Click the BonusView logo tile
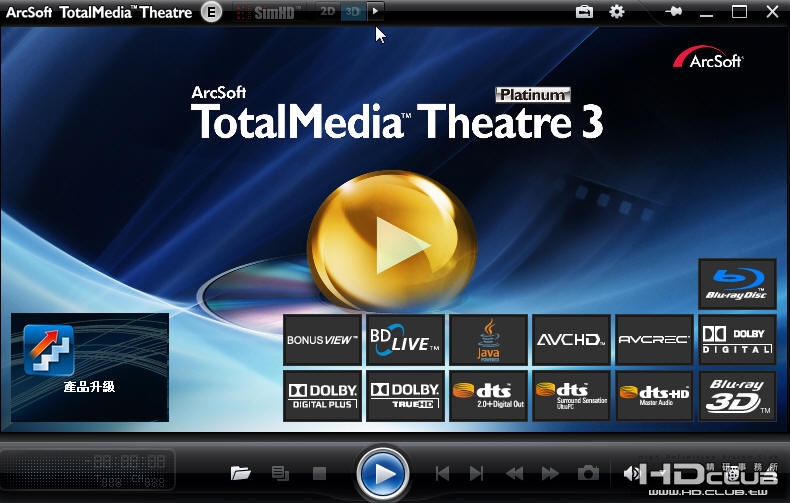This screenshot has width=790, height=503. pyautogui.click(x=322, y=340)
